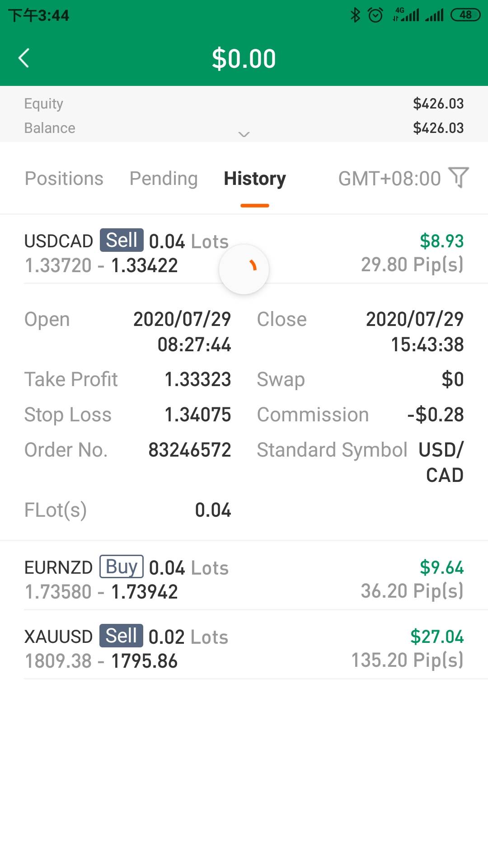This screenshot has height=868, width=488.
Task: Tap the back arrow icon
Action: [23, 58]
